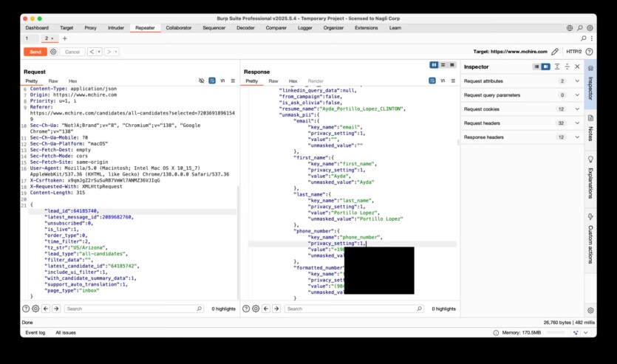Switch request view to Raw

[53, 81]
